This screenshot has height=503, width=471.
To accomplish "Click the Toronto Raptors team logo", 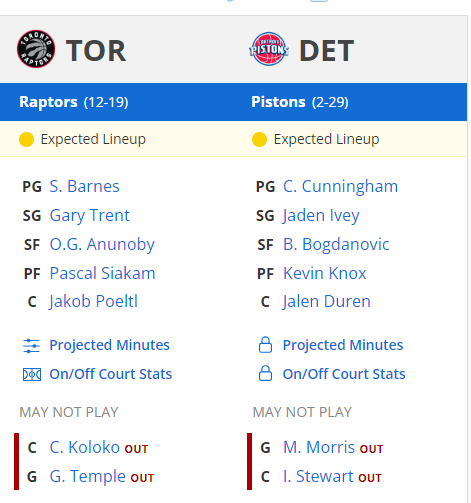I will pyautogui.click(x=36, y=49).
